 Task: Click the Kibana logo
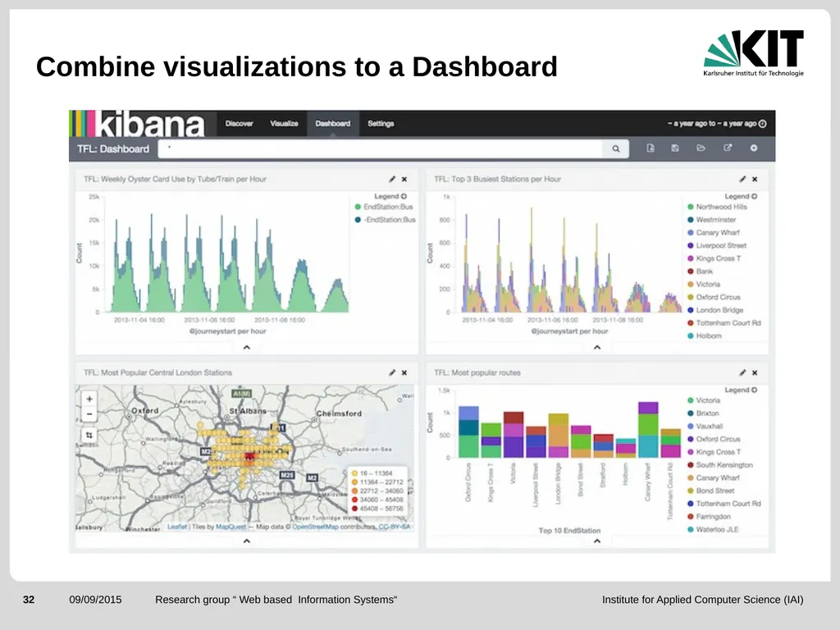pos(138,123)
